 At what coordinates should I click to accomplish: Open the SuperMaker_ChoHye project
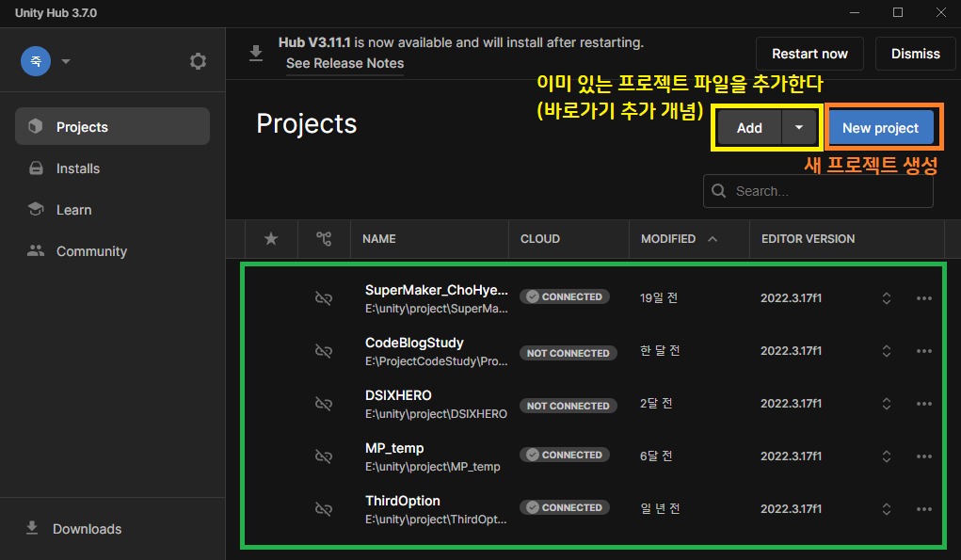437,290
